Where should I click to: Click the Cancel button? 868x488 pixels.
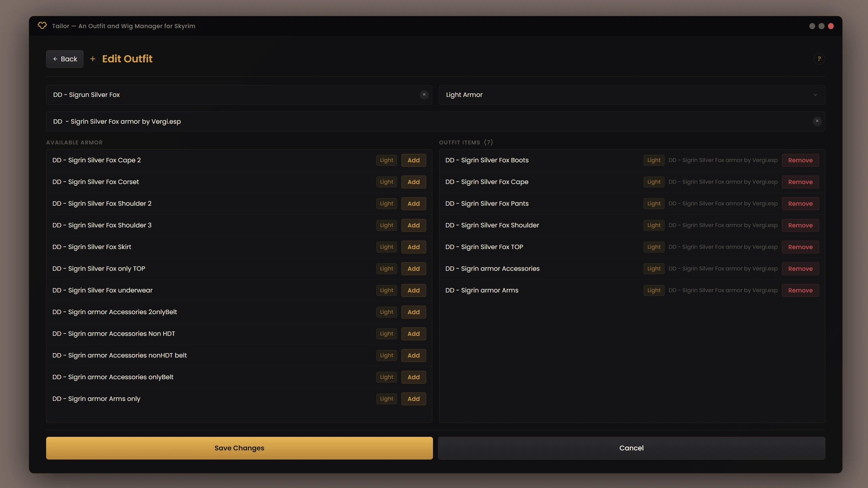tap(631, 448)
